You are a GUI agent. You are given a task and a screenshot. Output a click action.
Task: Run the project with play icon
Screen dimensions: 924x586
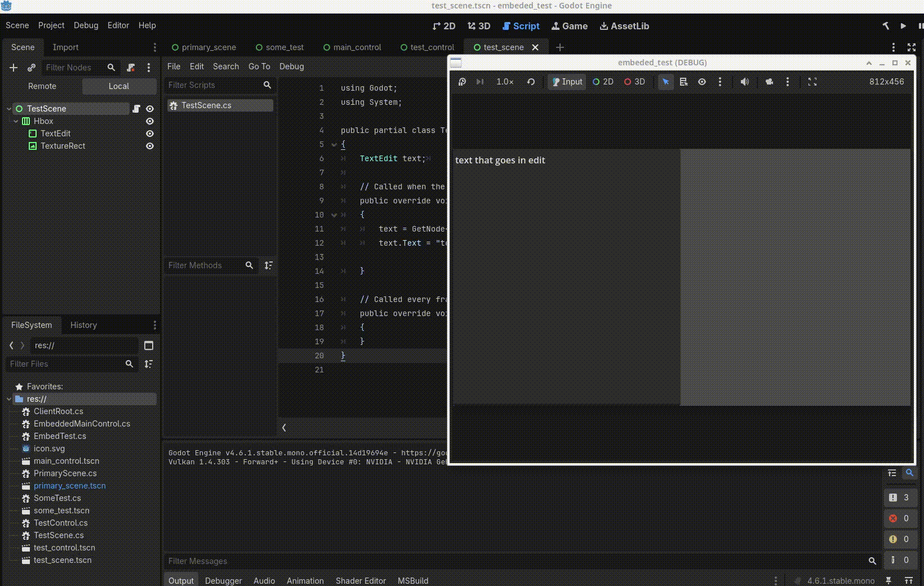tap(903, 26)
